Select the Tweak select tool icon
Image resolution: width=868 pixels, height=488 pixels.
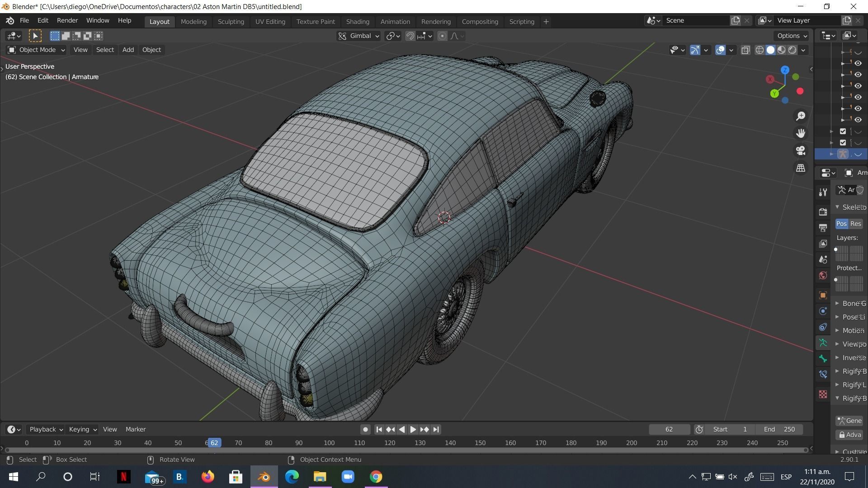click(x=35, y=36)
